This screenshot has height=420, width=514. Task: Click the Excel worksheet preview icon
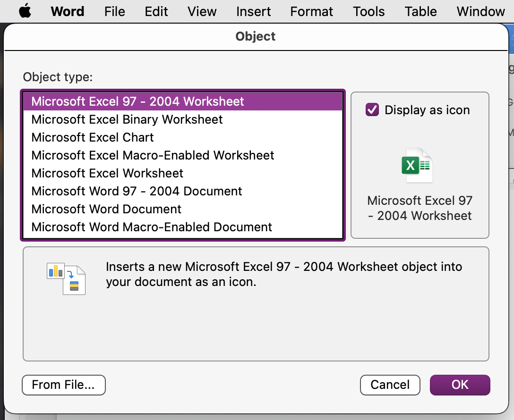tap(417, 165)
